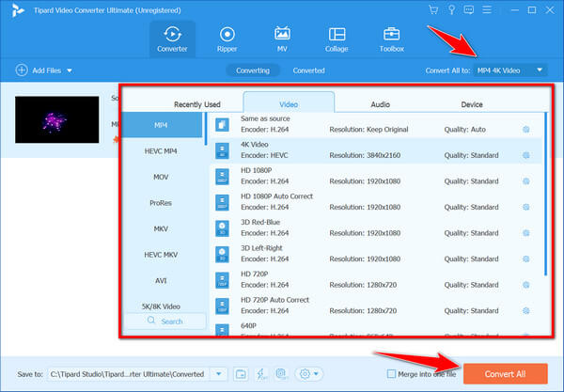The width and height of the screenshot is (564, 392).
Task: Select AVI format category
Action: (x=163, y=280)
